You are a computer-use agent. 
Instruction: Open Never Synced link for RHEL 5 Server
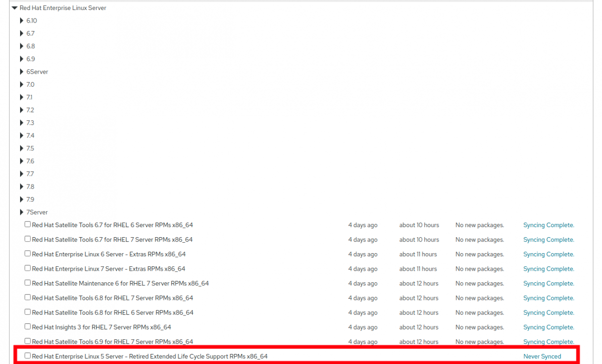click(x=542, y=356)
